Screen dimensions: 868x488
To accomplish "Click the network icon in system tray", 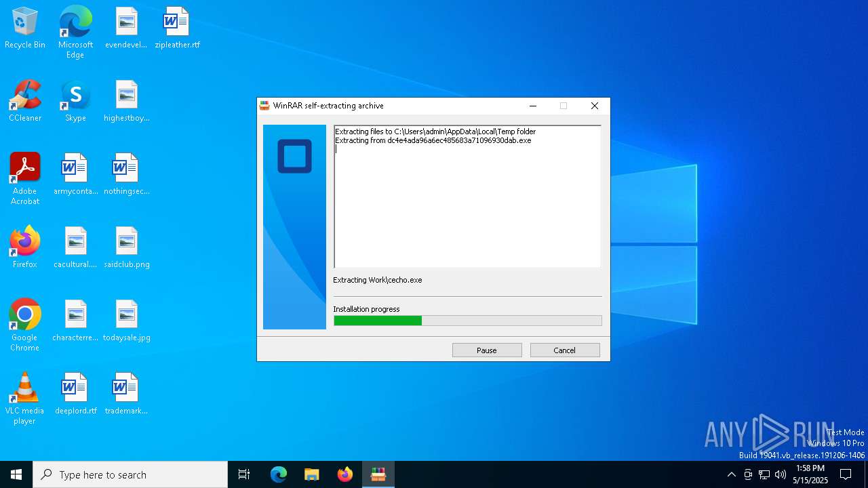I will point(764,474).
